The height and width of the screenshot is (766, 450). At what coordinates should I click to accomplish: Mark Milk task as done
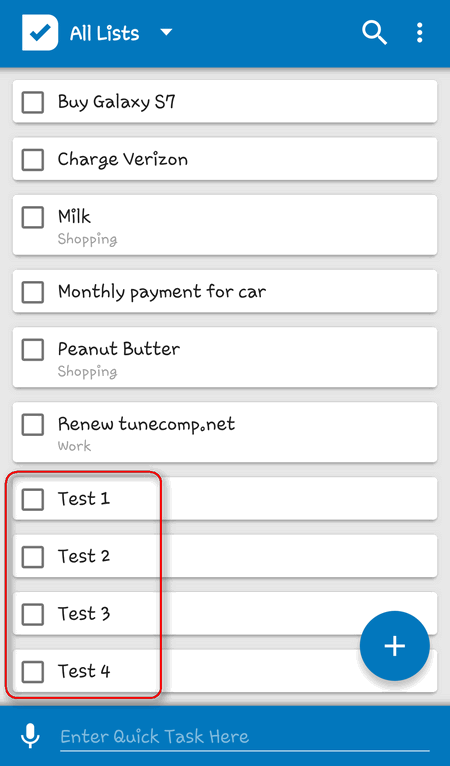33,217
